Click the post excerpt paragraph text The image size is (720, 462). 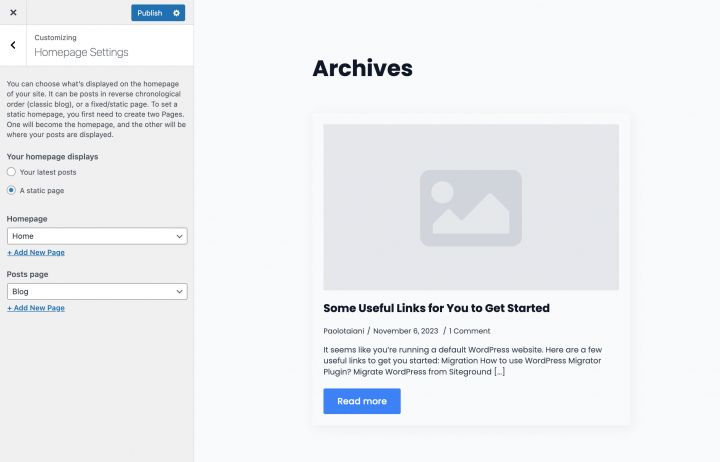click(x=470, y=360)
